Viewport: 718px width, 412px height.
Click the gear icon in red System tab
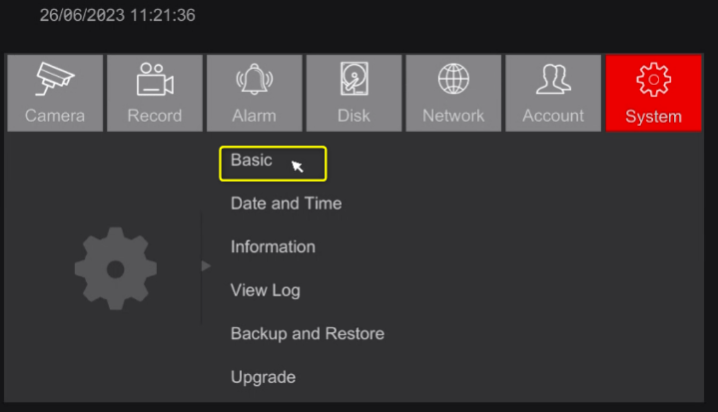653,79
